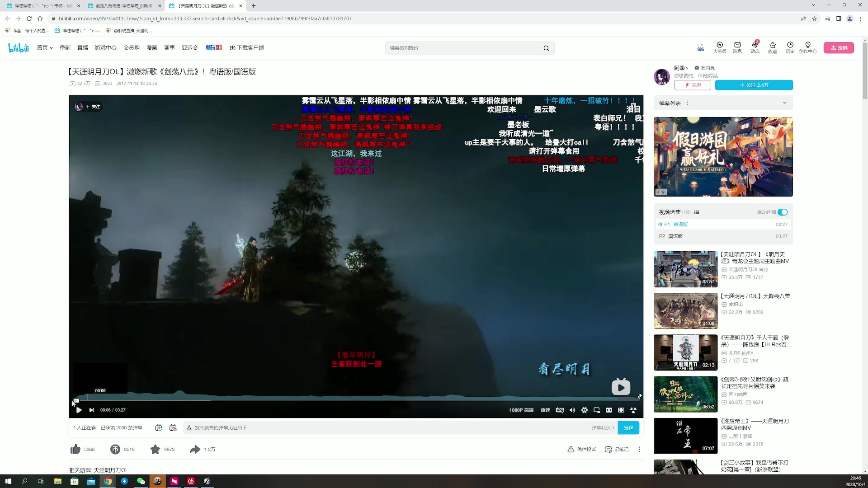Click the share arrow icon

[195, 449]
